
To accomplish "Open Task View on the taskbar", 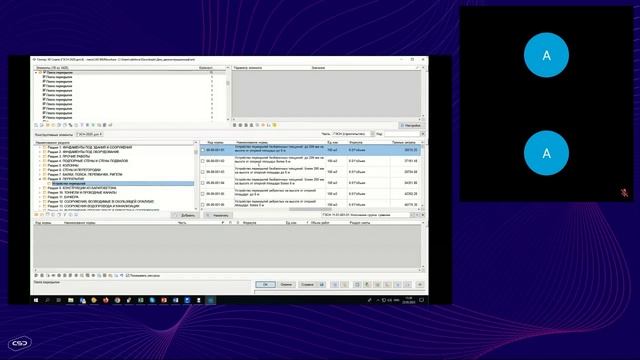I will 59,300.
